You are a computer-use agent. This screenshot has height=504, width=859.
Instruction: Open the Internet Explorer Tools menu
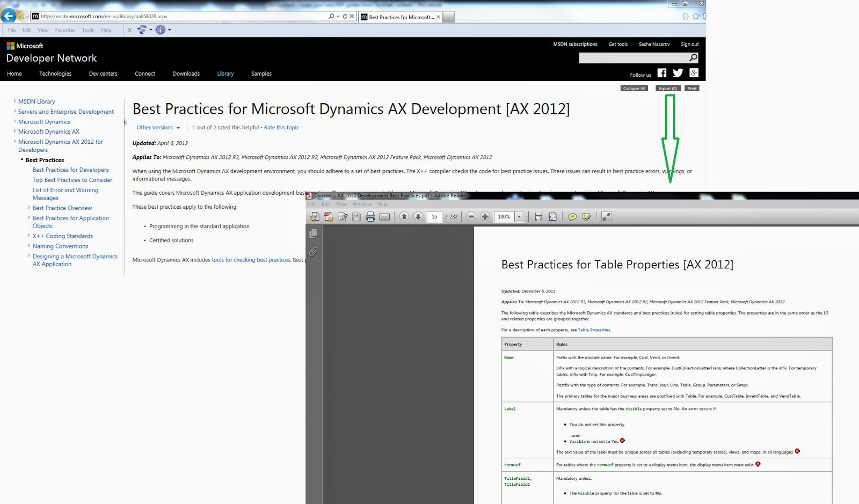[88, 30]
